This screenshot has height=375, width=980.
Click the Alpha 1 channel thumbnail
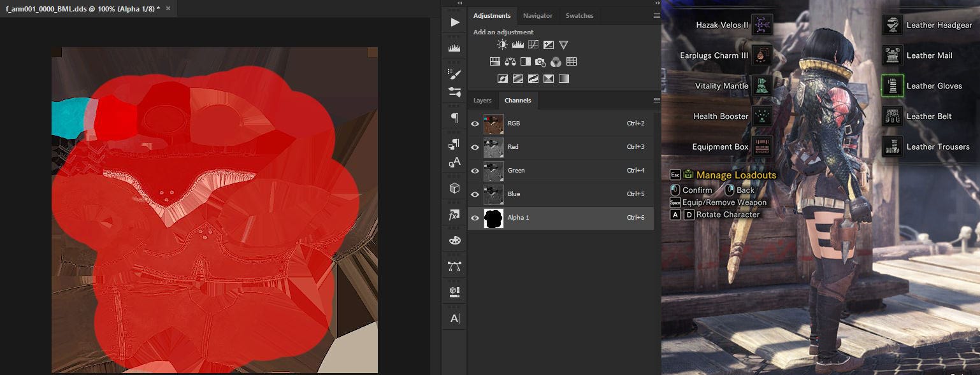point(494,218)
